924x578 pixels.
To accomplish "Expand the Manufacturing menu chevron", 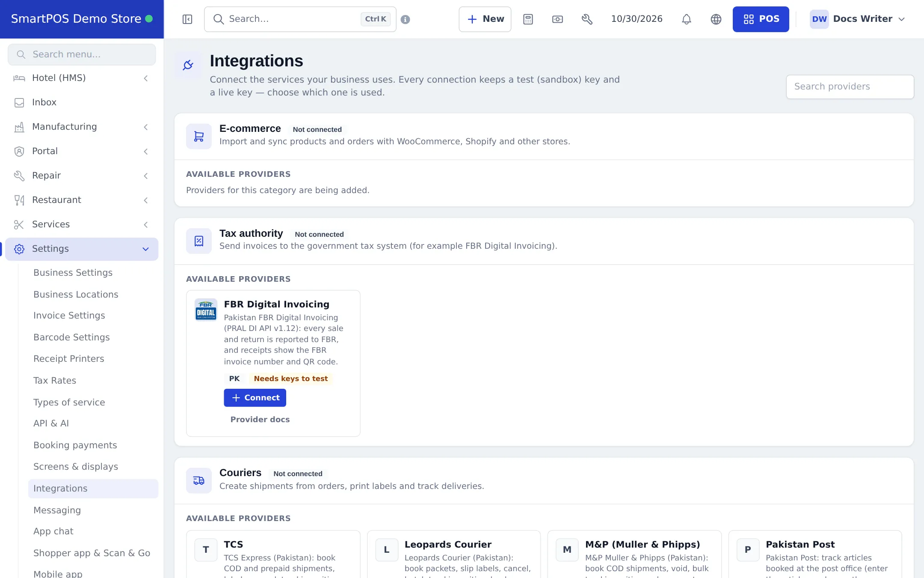I will 146,127.
